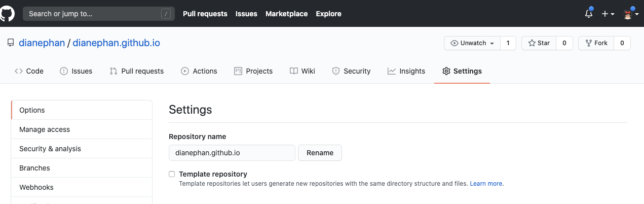The height and width of the screenshot is (204, 644).
Task: Fork the repository
Action: tap(596, 43)
